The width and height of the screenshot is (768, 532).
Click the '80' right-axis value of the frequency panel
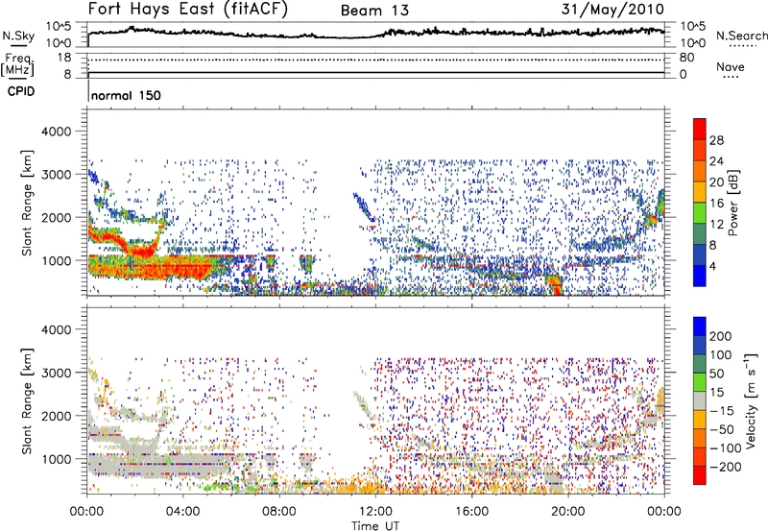coord(686,58)
